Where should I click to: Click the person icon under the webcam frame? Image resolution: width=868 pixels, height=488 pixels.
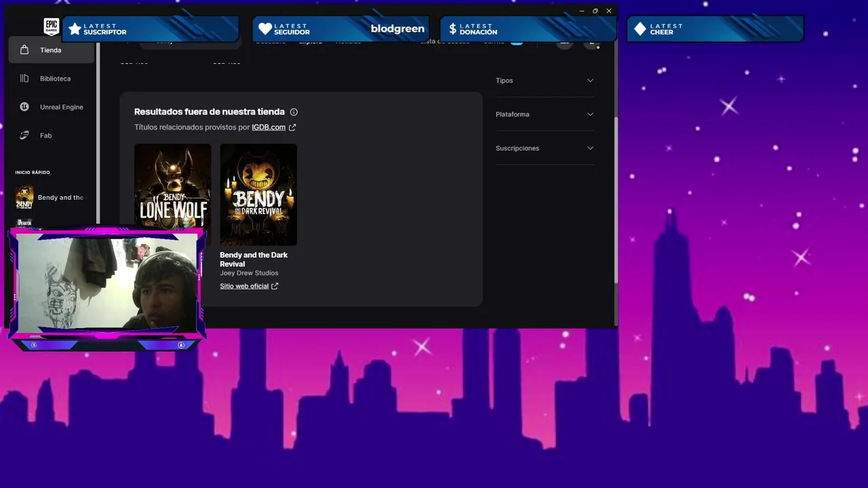181,345
